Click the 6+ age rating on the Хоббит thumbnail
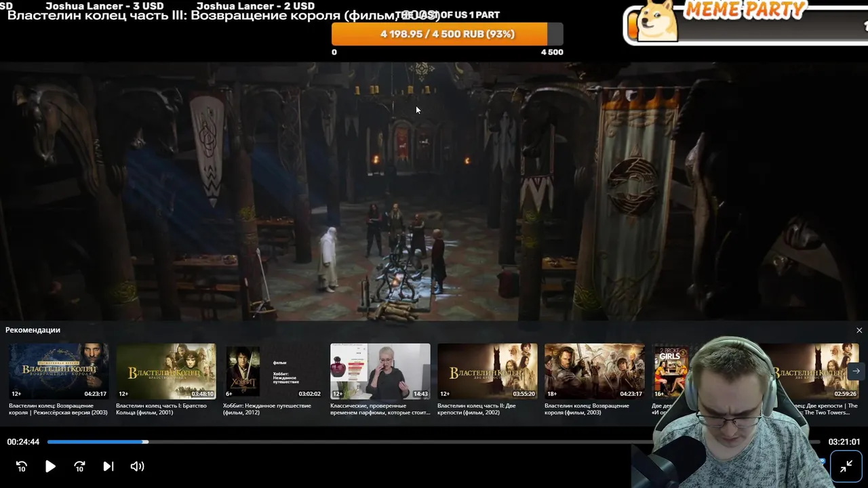This screenshot has height=488, width=868. [x=229, y=393]
